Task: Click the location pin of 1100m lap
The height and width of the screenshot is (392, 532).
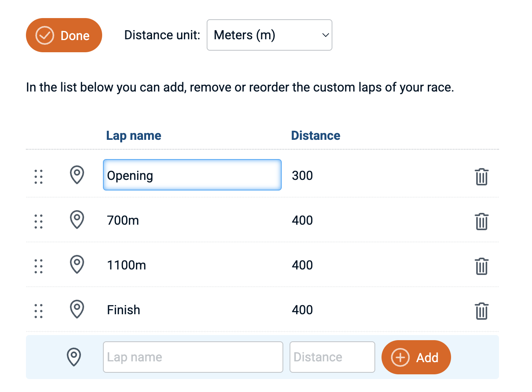Action: (x=77, y=264)
